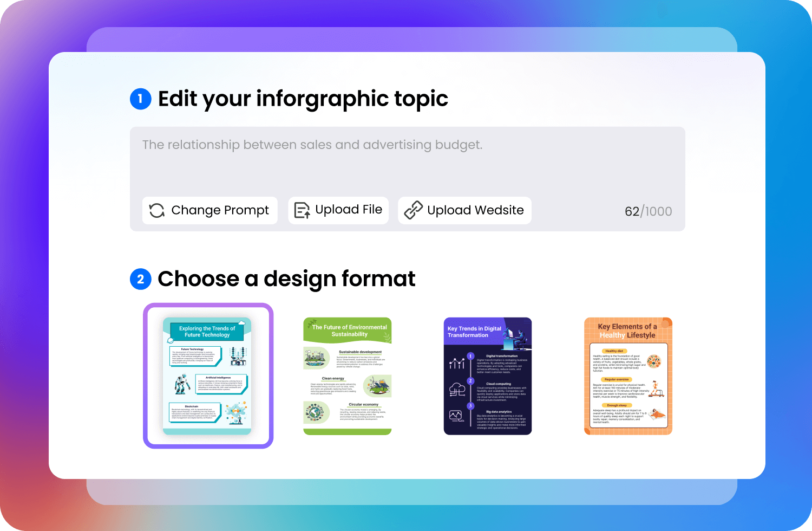Click the blue step 1 number badge
812x531 pixels.
pos(141,99)
